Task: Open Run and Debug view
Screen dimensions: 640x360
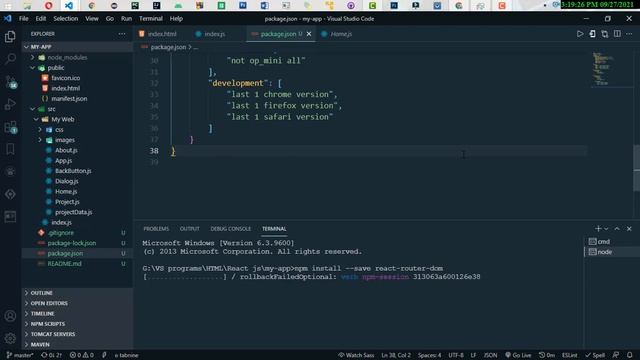Action: [x=10, y=104]
